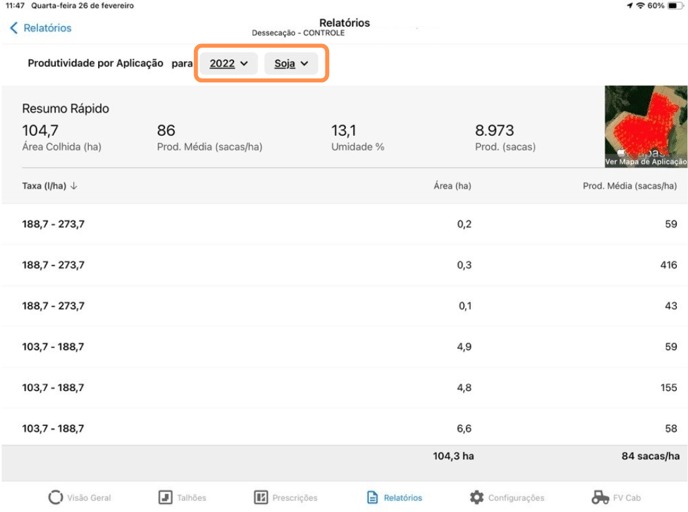This screenshot has width=688, height=512.
Task: Tap the Talhões icon in bottom bar
Action: [x=165, y=497]
